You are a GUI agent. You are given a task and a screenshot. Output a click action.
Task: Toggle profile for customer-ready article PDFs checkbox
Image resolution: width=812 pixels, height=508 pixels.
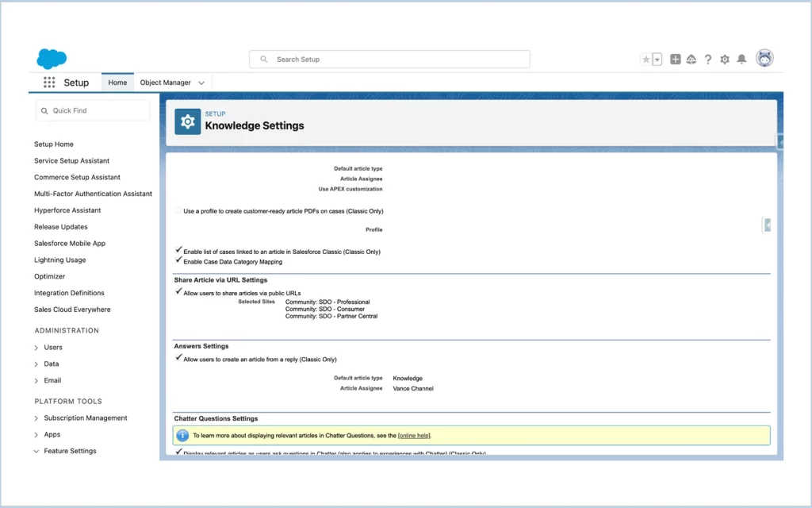(x=178, y=210)
